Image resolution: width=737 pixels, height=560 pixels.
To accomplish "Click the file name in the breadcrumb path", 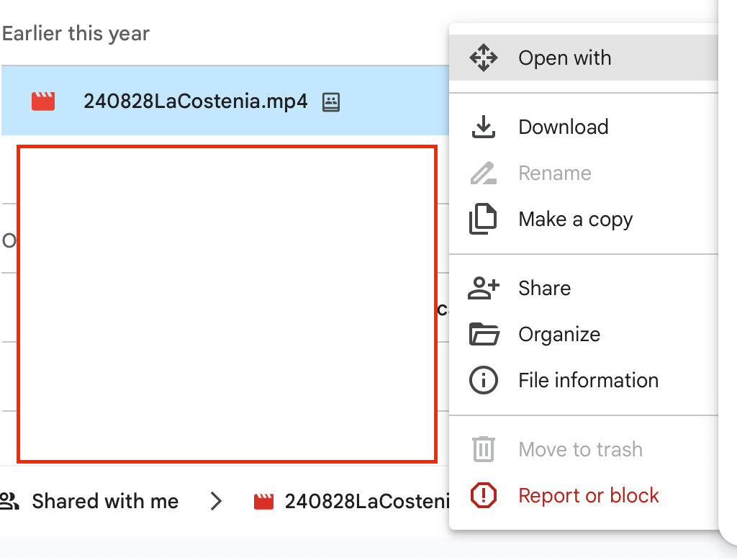I will pos(366,501).
